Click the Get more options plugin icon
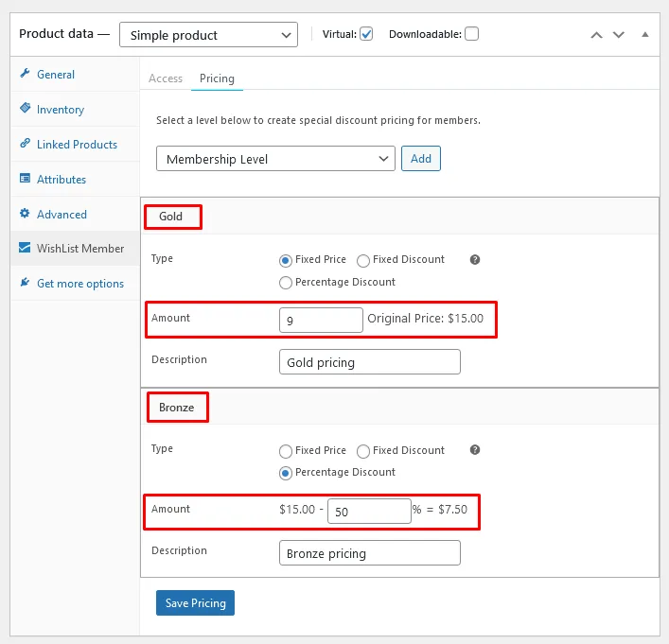The width and height of the screenshot is (669, 644). tap(25, 284)
